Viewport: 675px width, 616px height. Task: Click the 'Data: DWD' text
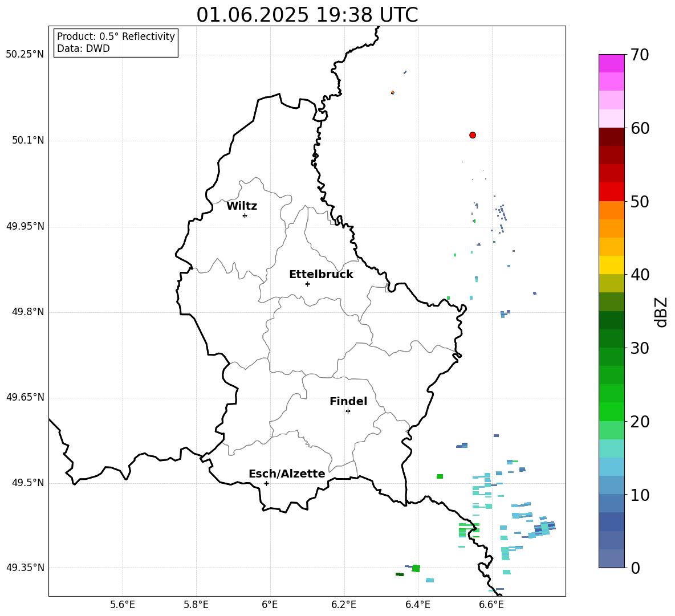pos(83,48)
